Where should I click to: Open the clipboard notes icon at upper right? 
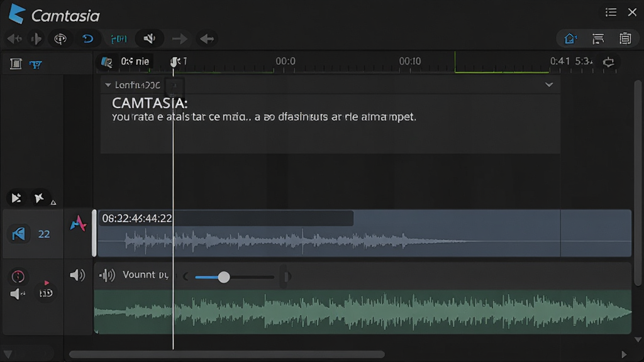pyautogui.click(x=625, y=38)
